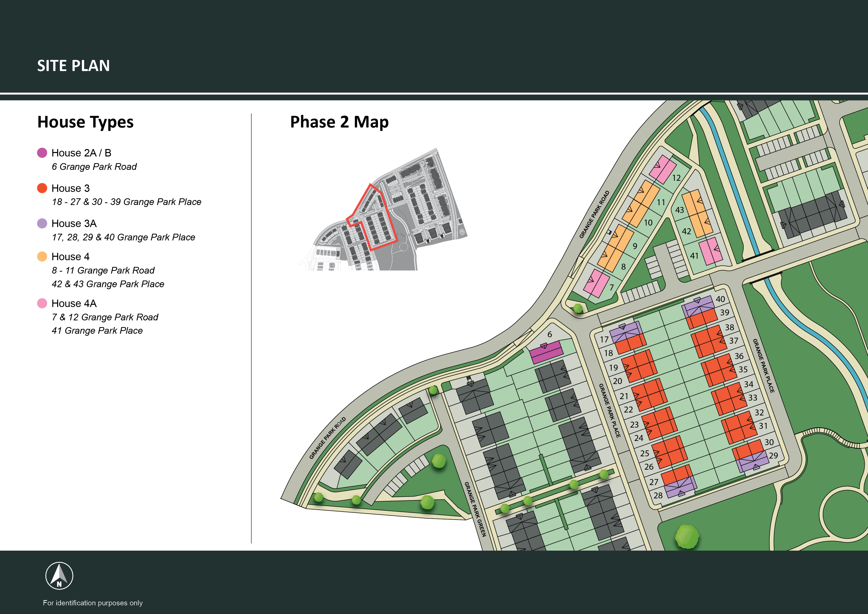The width and height of the screenshot is (868, 614).
Task: Click the House 2A / B magenta swatch
Action: pyautogui.click(x=42, y=153)
